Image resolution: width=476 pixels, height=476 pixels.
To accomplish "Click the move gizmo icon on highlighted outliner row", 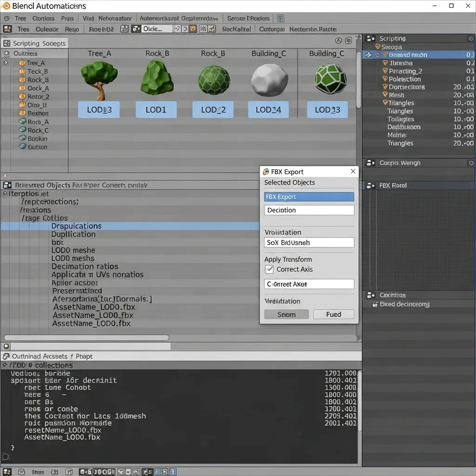I will [369, 55].
